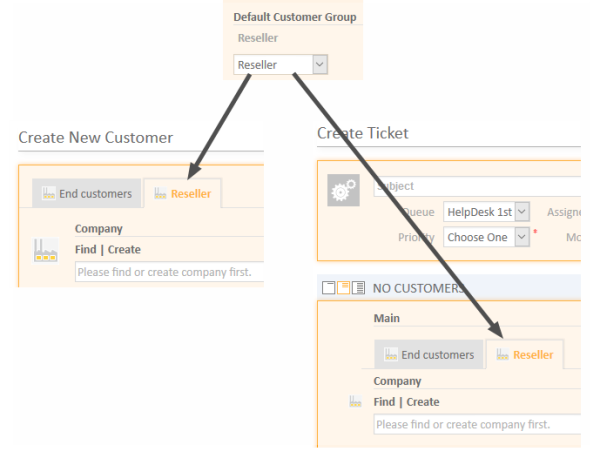600x458 pixels.
Task: Click the gear ticket icon beside Subject
Action: pos(343,190)
